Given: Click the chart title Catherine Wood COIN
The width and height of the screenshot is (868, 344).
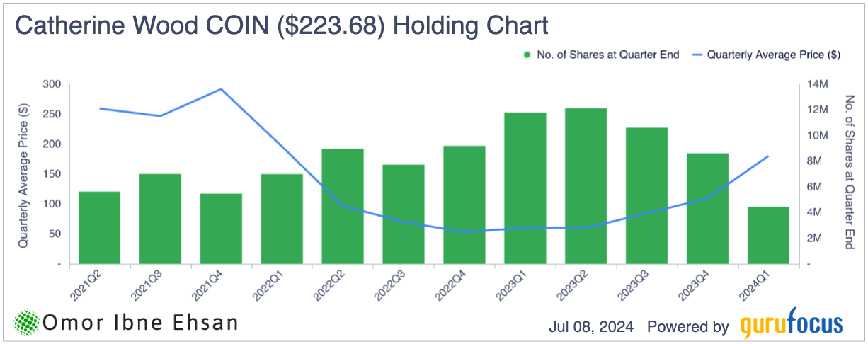Looking at the screenshot, I should (x=281, y=26).
